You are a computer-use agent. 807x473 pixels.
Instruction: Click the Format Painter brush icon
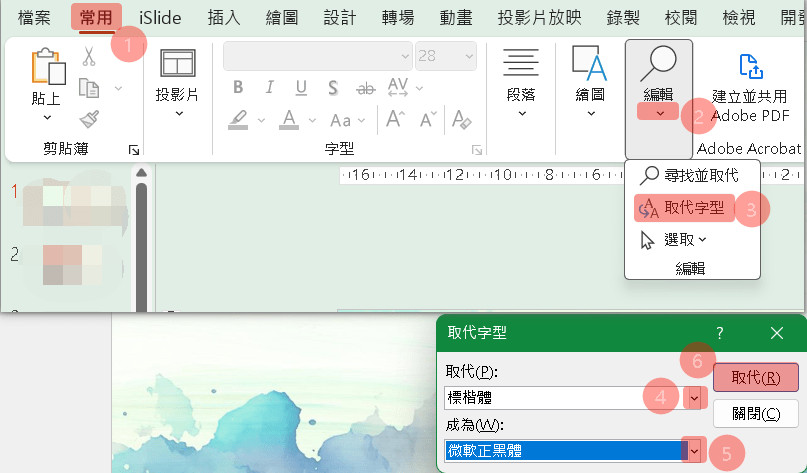89,119
